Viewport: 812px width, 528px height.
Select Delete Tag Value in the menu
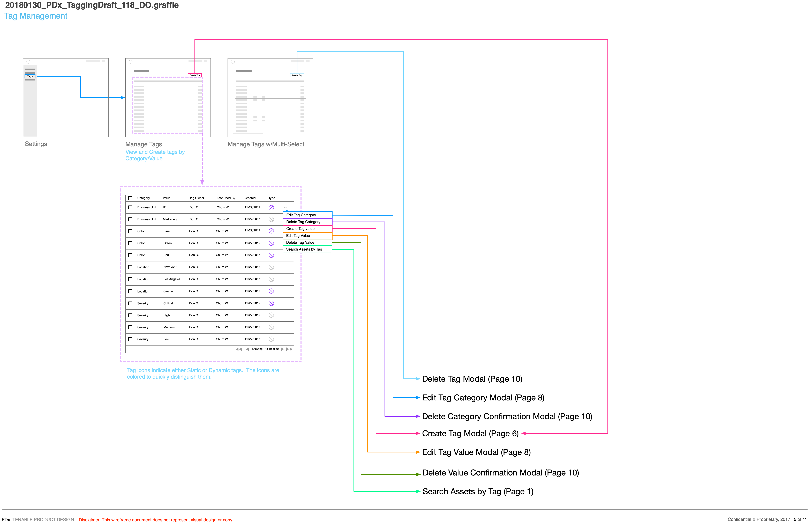click(x=300, y=243)
